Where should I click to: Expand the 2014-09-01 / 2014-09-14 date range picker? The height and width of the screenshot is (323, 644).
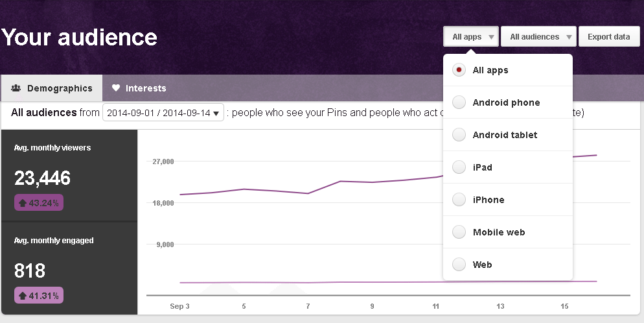click(163, 113)
